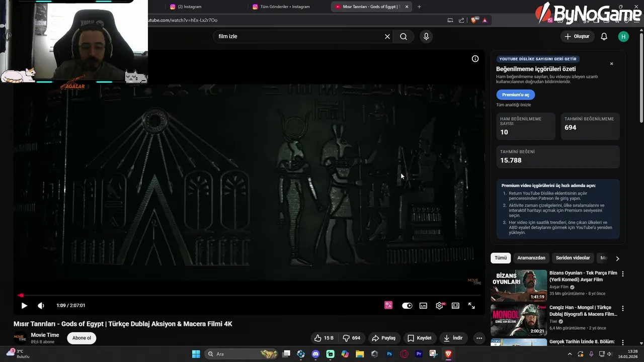This screenshot has width=644, height=362.
Task: Click the install app icon in address bar
Action: pyautogui.click(x=450, y=20)
